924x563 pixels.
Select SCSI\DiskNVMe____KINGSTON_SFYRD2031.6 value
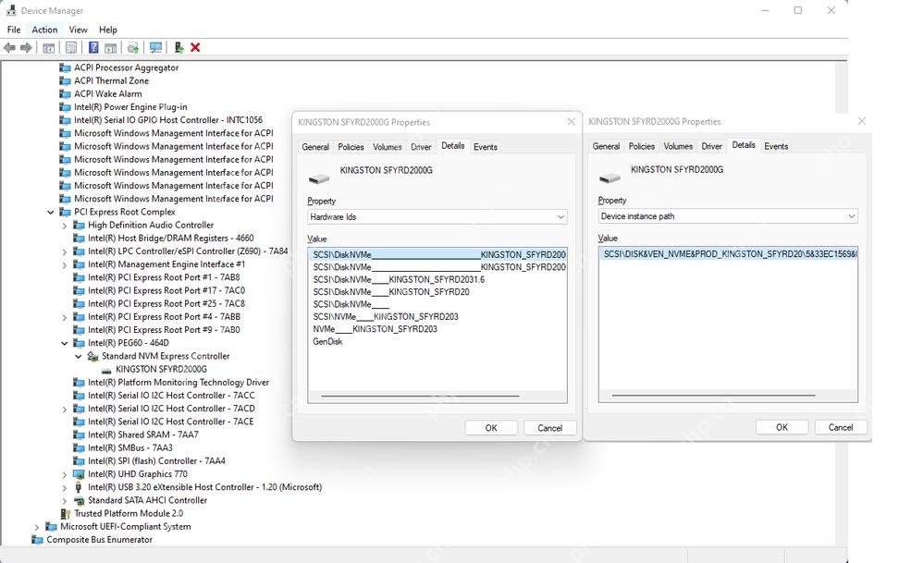399,280
